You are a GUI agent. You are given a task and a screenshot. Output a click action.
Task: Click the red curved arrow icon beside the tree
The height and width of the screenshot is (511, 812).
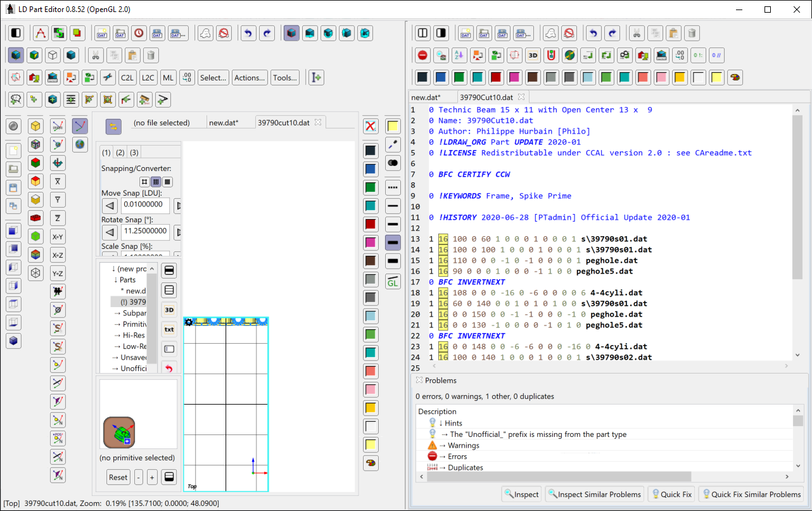[169, 368]
